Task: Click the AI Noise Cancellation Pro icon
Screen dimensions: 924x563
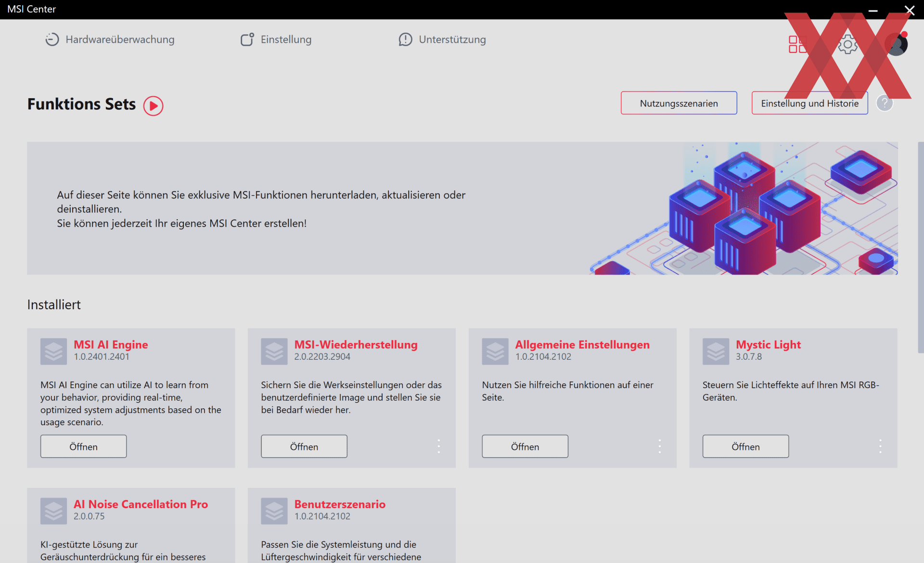Action: pos(53,511)
